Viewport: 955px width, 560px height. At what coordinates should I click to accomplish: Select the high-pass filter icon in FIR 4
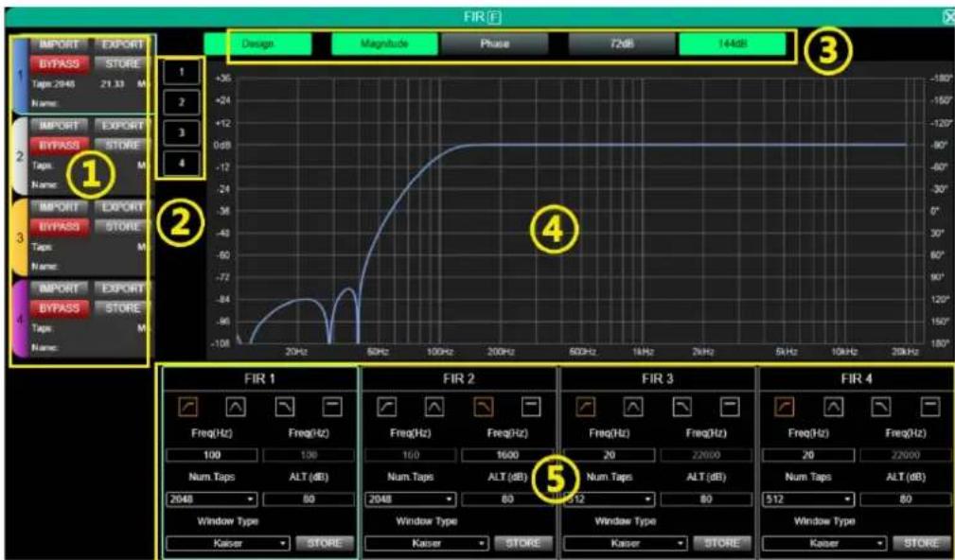(x=785, y=407)
